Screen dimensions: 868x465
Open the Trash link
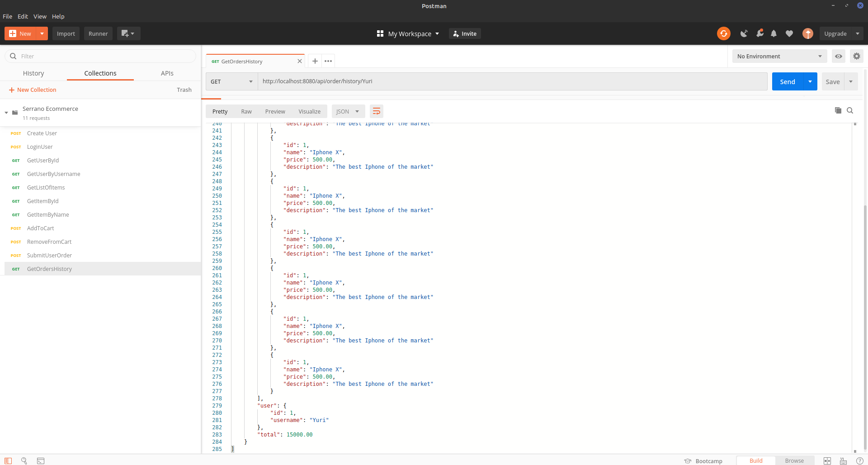tap(184, 90)
